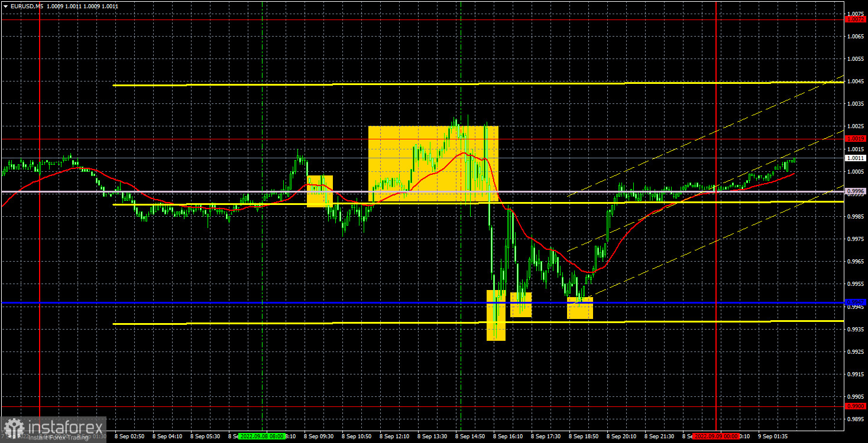Select the red 1.0019 price level label
This screenshot has height=443, width=868.
pos(856,138)
